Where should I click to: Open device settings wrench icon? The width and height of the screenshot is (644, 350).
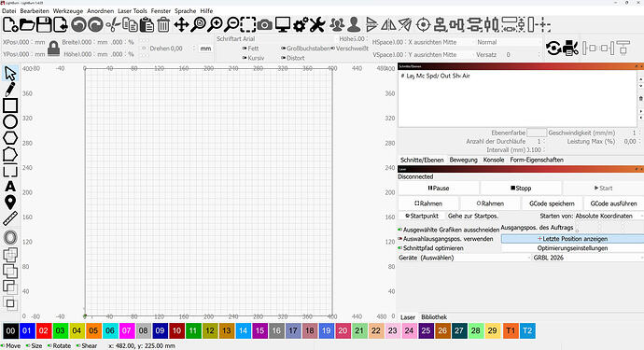(x=317, y=25)
